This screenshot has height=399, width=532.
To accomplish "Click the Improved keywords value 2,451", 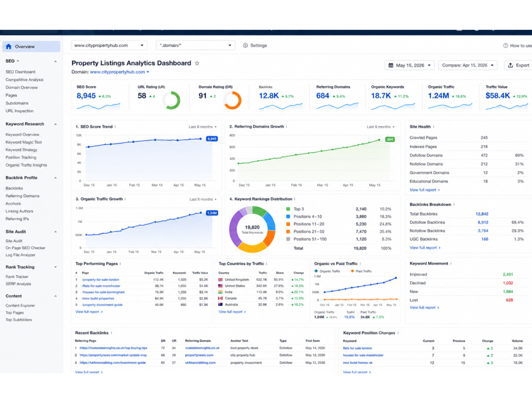I will (x=508, y=275).
